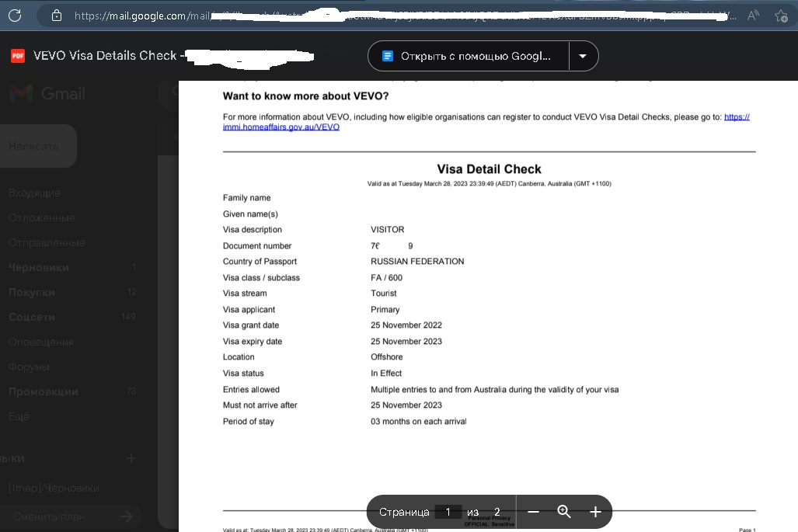The height and width of the screenshot is (532, 798).
Task: Open Соцсети category in Gmail sidebar
Action: tap(32, 317)
